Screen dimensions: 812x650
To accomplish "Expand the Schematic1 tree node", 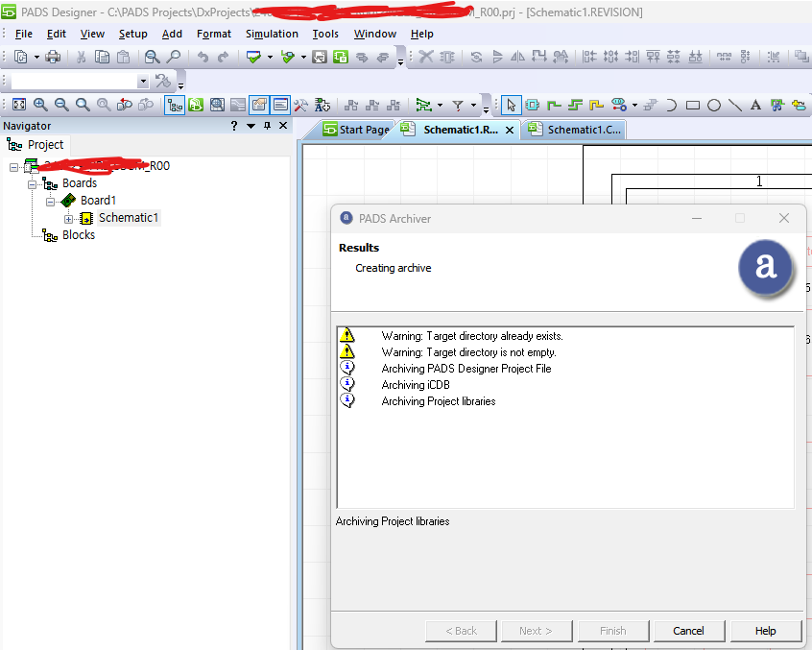I will pyautogui.click(x=69, y=218).
